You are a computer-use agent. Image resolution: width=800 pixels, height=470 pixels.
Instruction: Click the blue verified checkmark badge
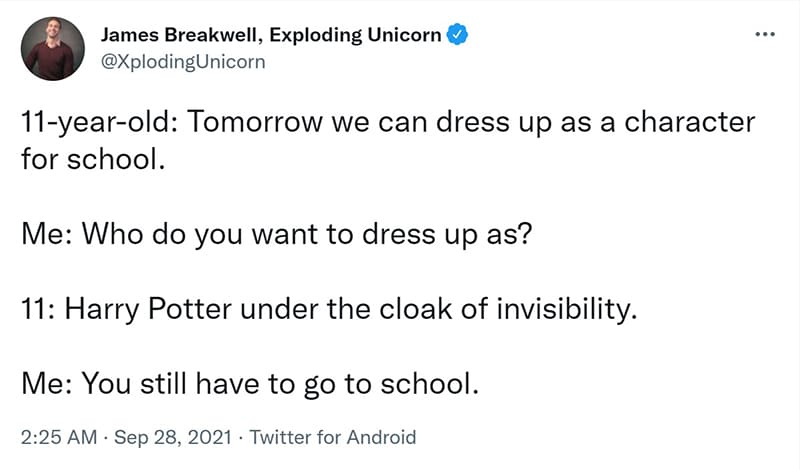[x=457, y=35]
